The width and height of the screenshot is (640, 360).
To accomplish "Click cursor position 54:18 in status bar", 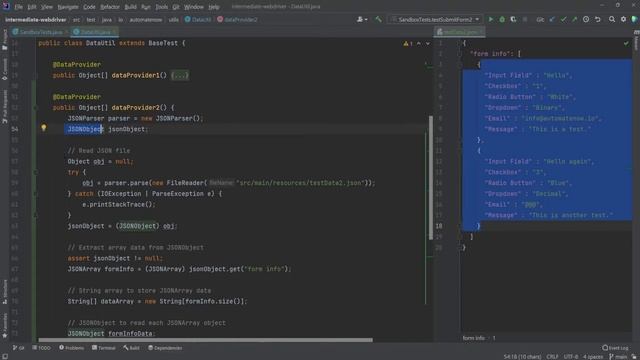I will click(x=522, y=357).
